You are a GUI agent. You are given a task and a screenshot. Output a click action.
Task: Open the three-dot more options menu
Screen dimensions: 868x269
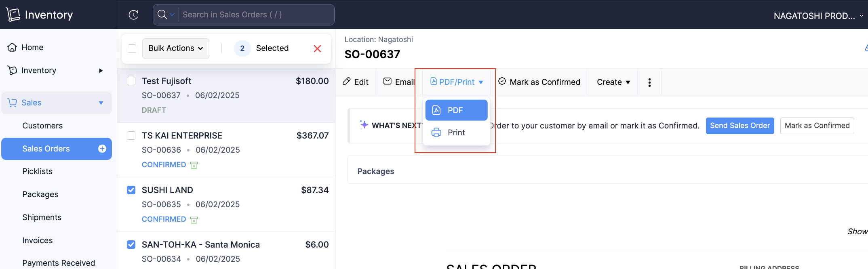[x=649, y=82]
